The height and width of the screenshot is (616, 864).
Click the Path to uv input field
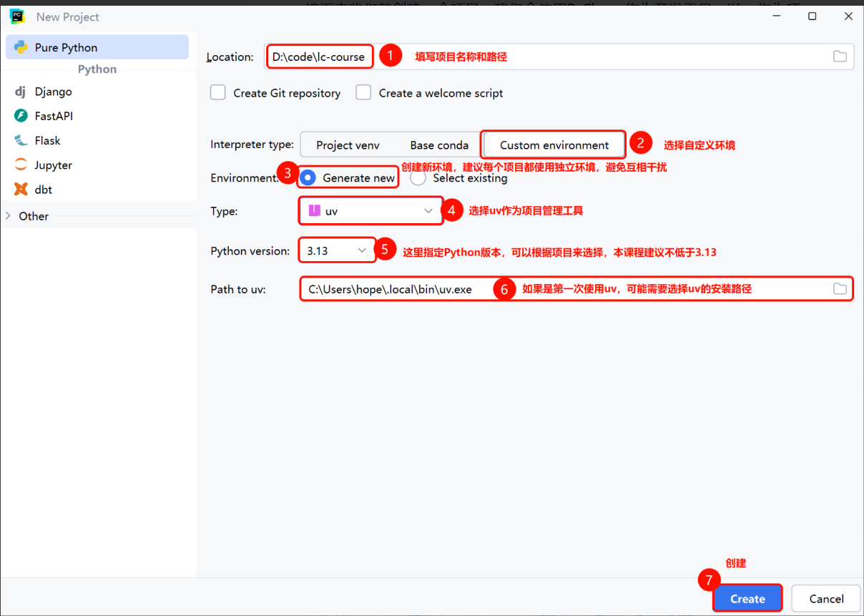[x=576, y=289]
